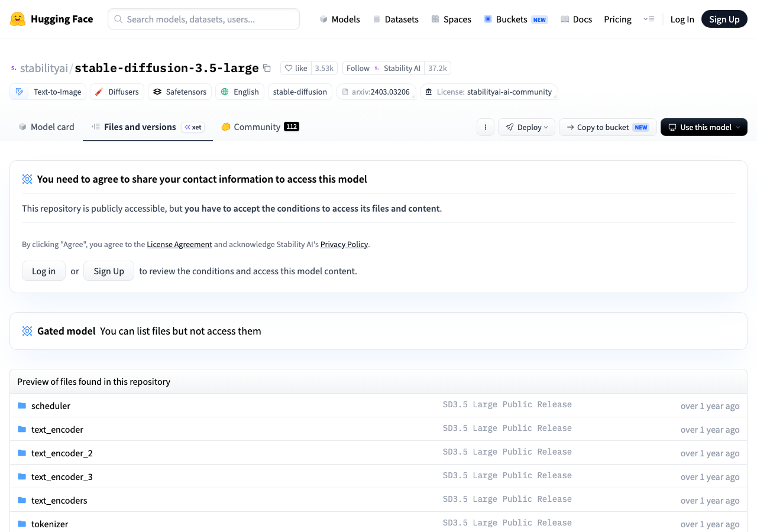
Task: Open the three-dot repository options menu
Action: tap(486, 127)
